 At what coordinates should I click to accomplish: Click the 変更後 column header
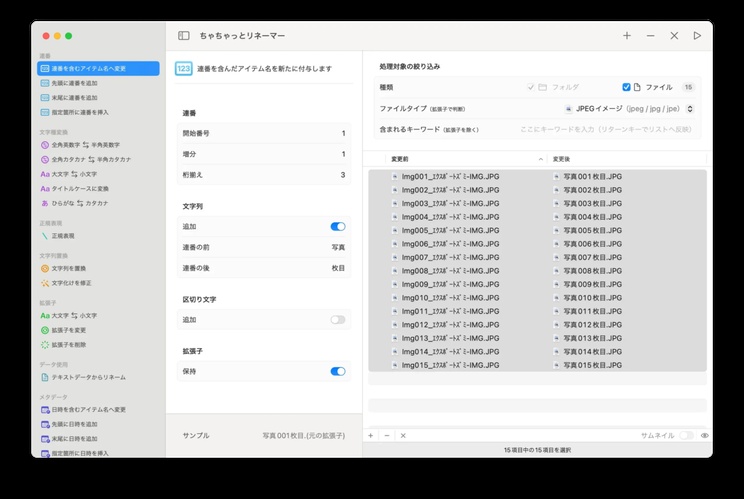[561, 159]
